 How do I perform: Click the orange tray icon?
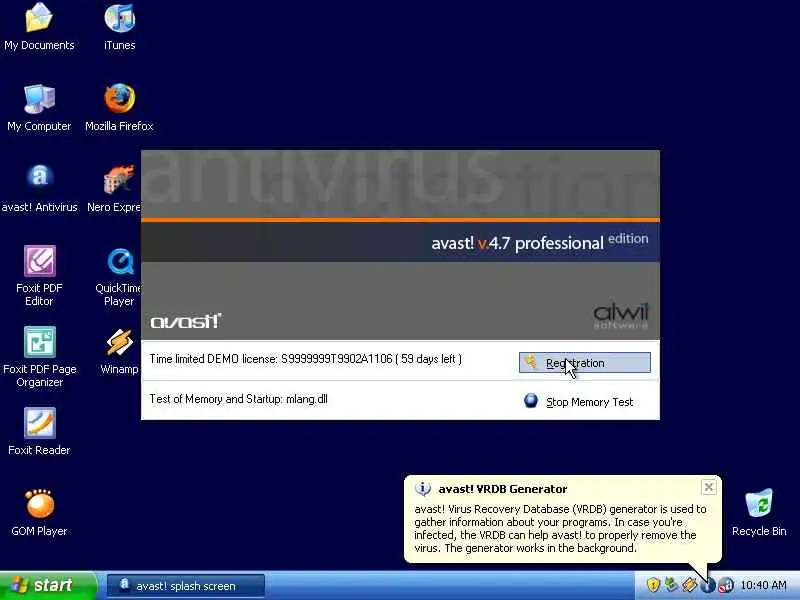689,585
